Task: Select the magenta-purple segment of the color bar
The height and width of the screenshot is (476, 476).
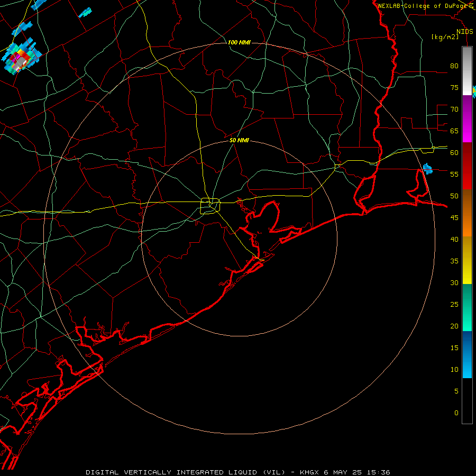Action: (x=467, y=118)
